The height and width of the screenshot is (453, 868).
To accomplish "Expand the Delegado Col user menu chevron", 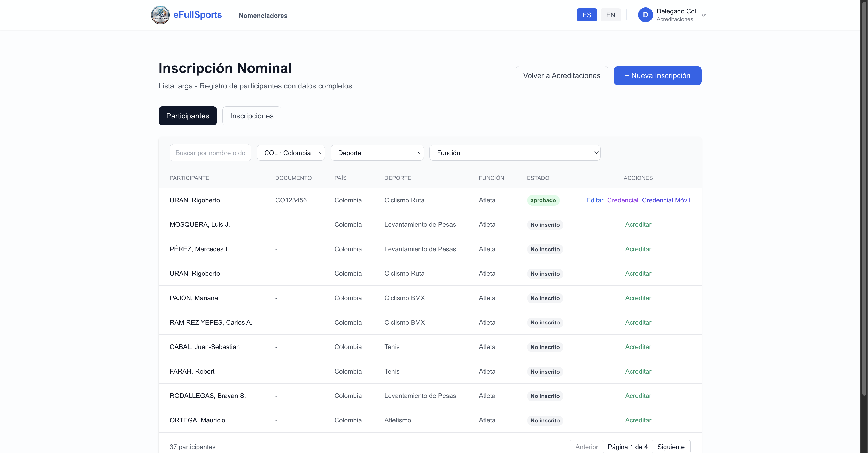I will (x=703, y=15).
